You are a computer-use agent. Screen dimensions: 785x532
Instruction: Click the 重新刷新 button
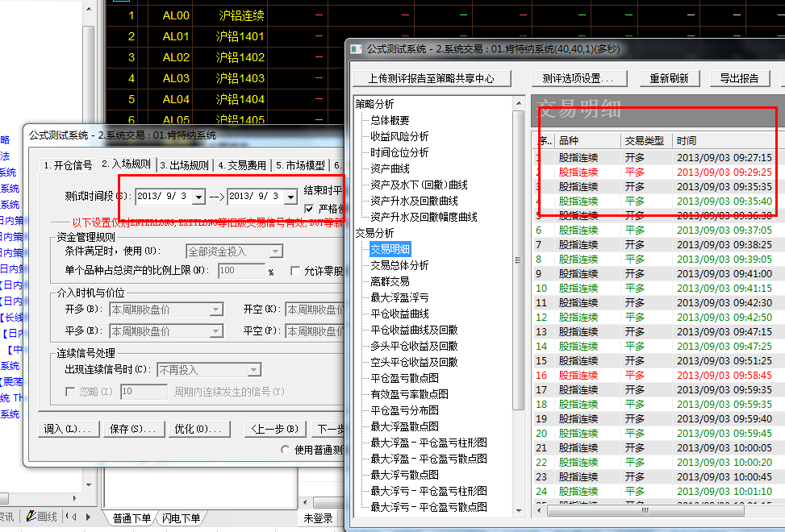pos(669,78)
